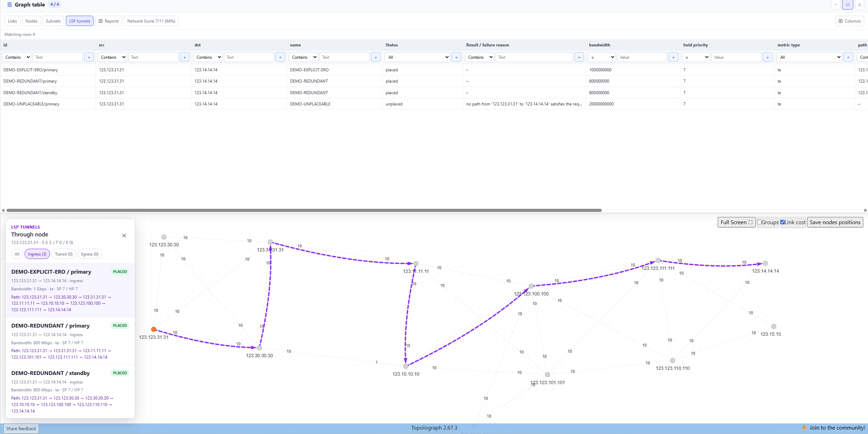Open the DEMO-EXPLICIT-ERO / primary tunnel card
This screenshot has height=434, width=868.
pyautogui.click(x=70, y=290)
